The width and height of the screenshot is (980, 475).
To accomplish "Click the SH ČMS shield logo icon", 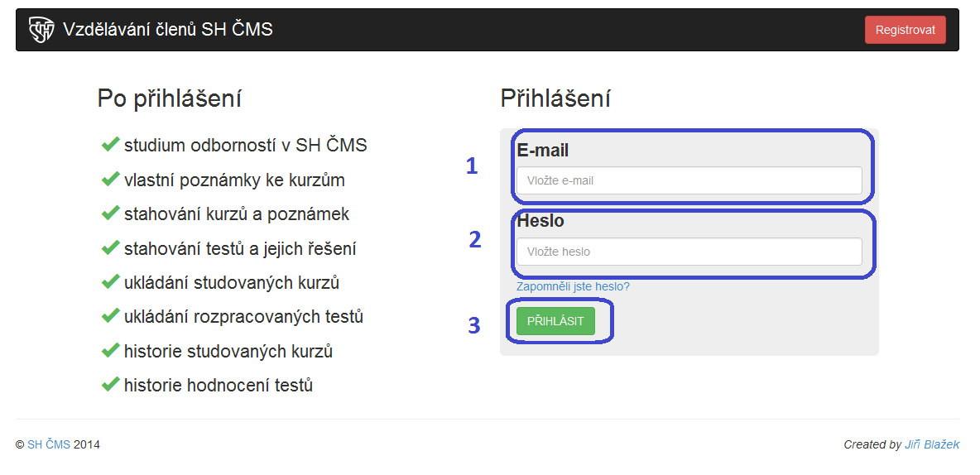I will pos(42,30).
